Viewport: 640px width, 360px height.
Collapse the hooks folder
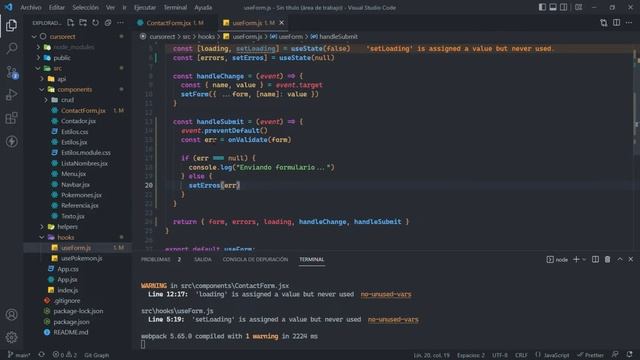[x=42, y=237]
